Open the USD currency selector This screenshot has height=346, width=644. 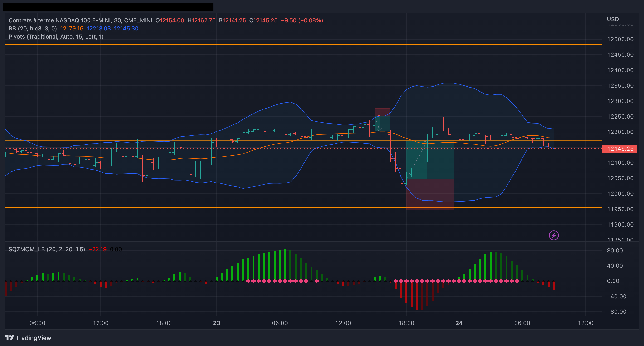[x=613, y=19]
